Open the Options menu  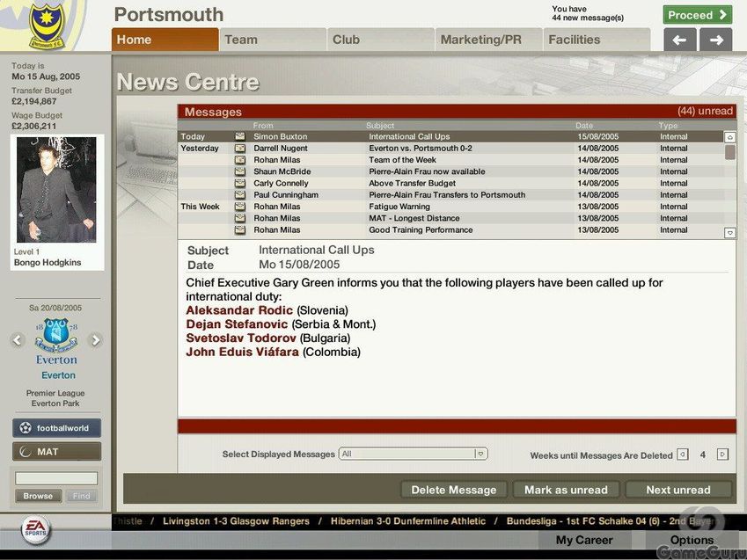[692, 540]
